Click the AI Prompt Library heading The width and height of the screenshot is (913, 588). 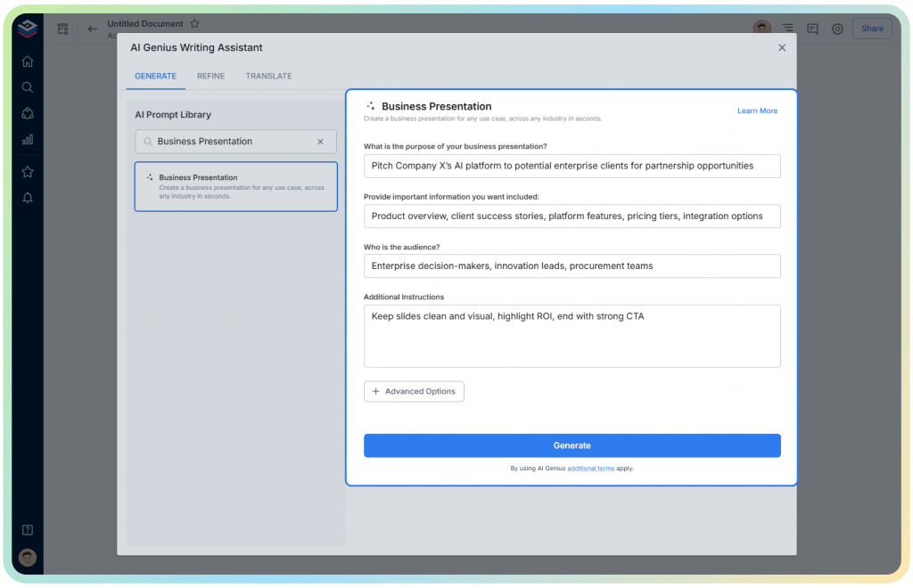(173, 115)
